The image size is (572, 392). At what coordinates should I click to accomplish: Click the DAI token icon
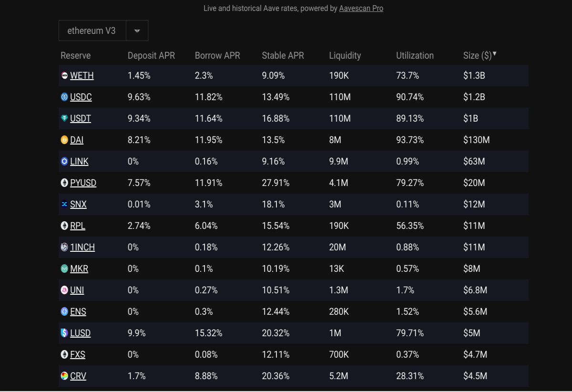click(64, 140)
